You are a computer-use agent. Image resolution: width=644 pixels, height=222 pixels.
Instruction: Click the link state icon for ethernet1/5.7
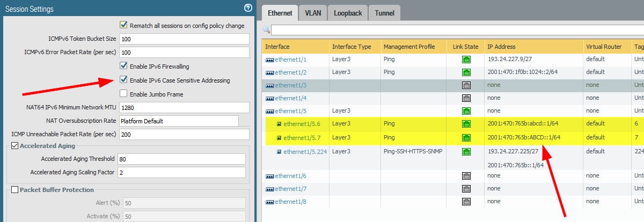[466, 138]
